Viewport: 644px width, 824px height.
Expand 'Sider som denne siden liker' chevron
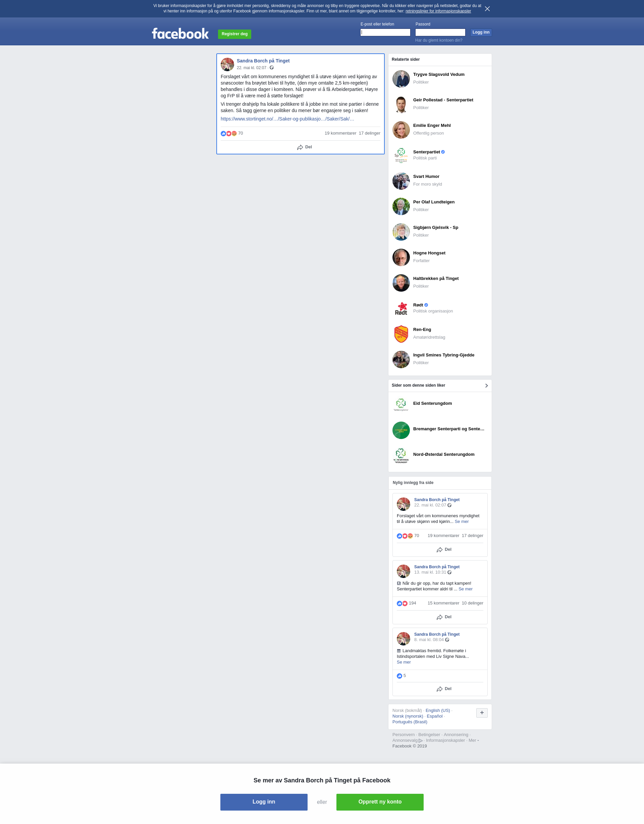pos(486,386)
